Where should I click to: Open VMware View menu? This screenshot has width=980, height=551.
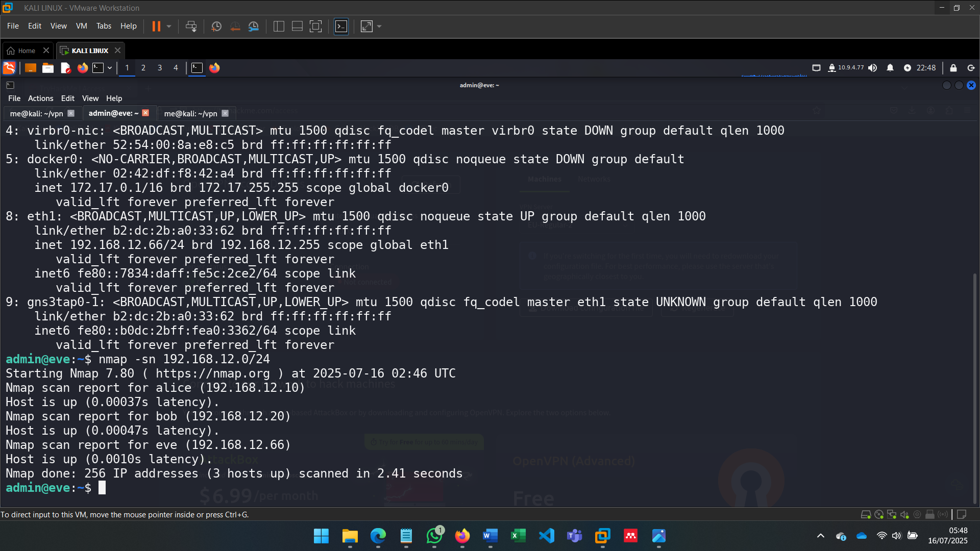click(58, 26)
